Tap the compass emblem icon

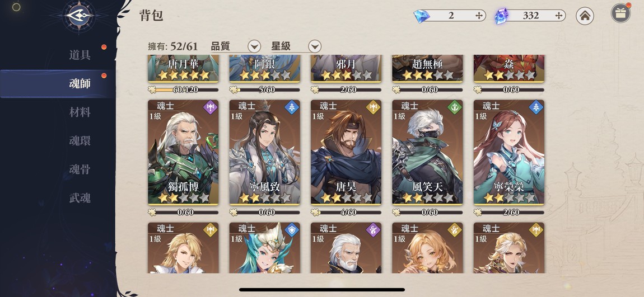pos(80,16)
